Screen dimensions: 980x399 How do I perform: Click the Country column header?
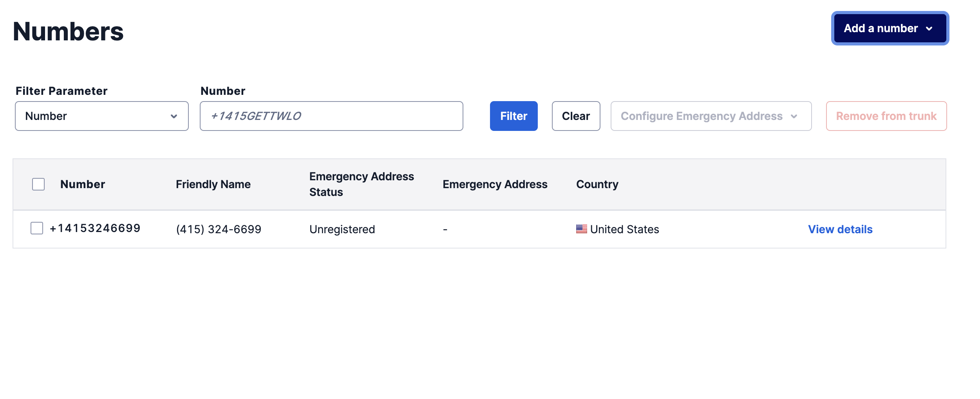[x=597, y=184]
